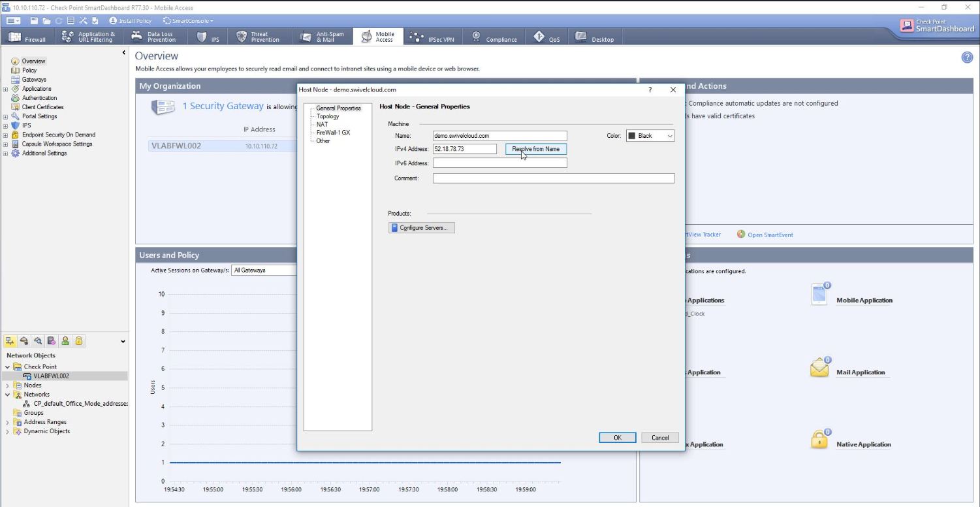Select the Network Objects icon in object toolbar
Image resolution: width=980 pixels, height=507 pixels.
click(x=10, y=341)
